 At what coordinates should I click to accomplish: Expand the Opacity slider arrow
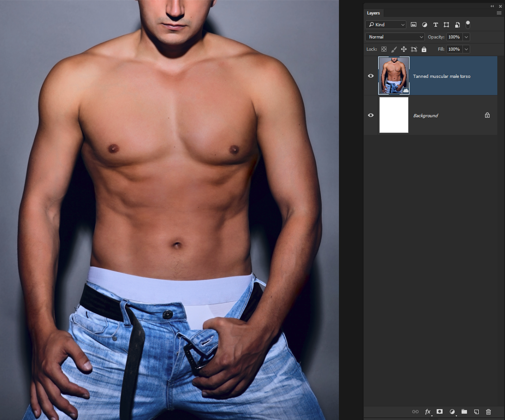point(466,37)
